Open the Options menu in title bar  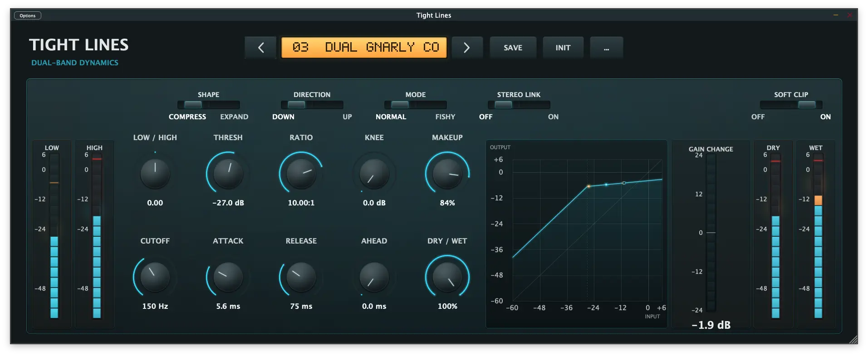(28, 15)
